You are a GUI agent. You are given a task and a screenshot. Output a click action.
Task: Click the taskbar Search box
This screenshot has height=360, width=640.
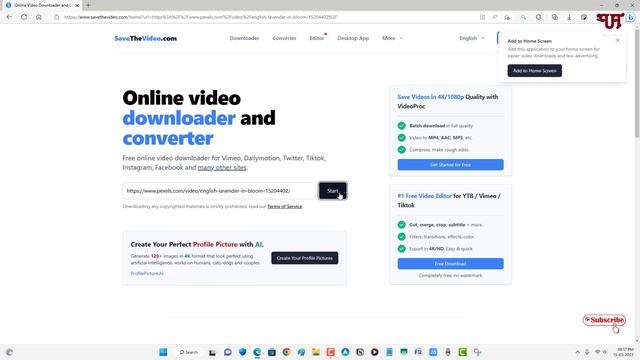point(188,352)
